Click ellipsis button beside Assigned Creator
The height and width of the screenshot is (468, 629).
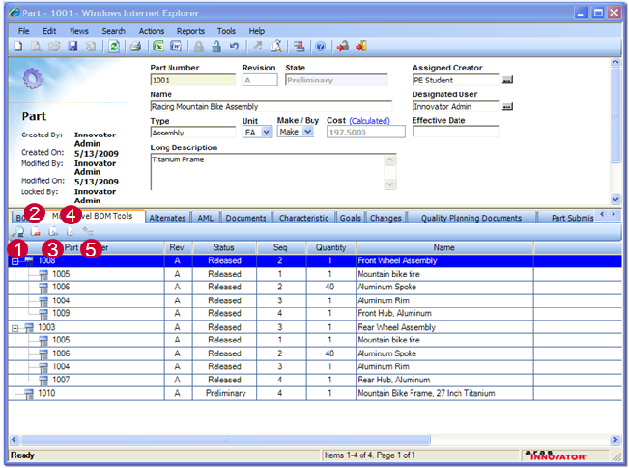(507, 79)
